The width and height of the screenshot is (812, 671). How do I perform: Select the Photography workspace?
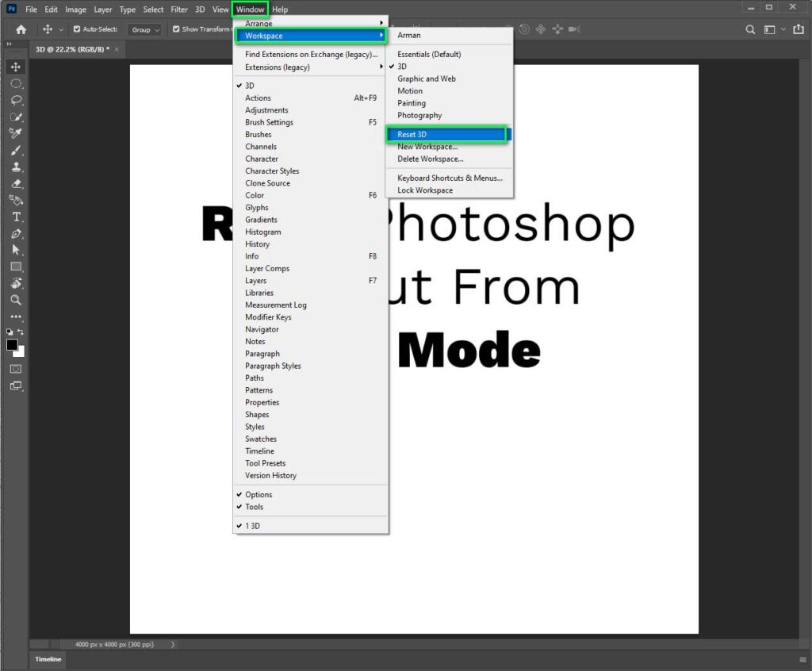449,115
